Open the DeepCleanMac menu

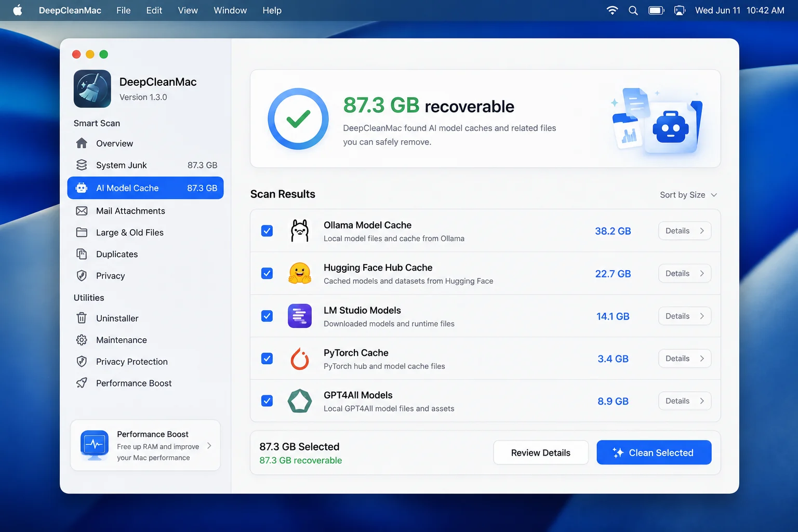[70, 10]
